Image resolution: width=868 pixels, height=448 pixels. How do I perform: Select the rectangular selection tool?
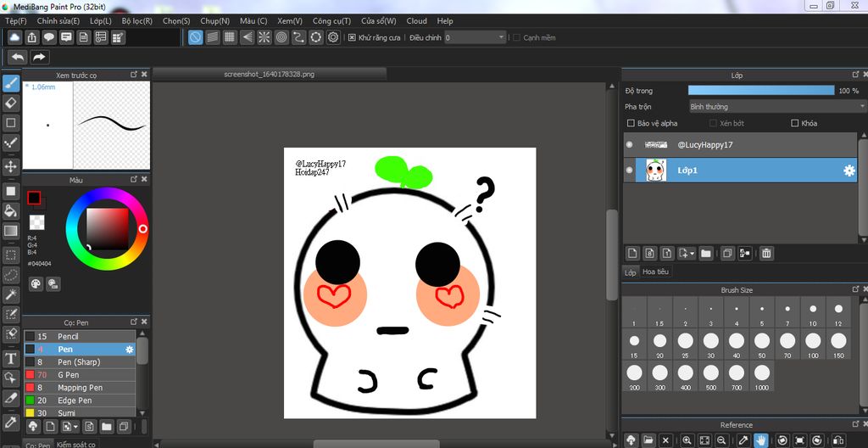11,255
